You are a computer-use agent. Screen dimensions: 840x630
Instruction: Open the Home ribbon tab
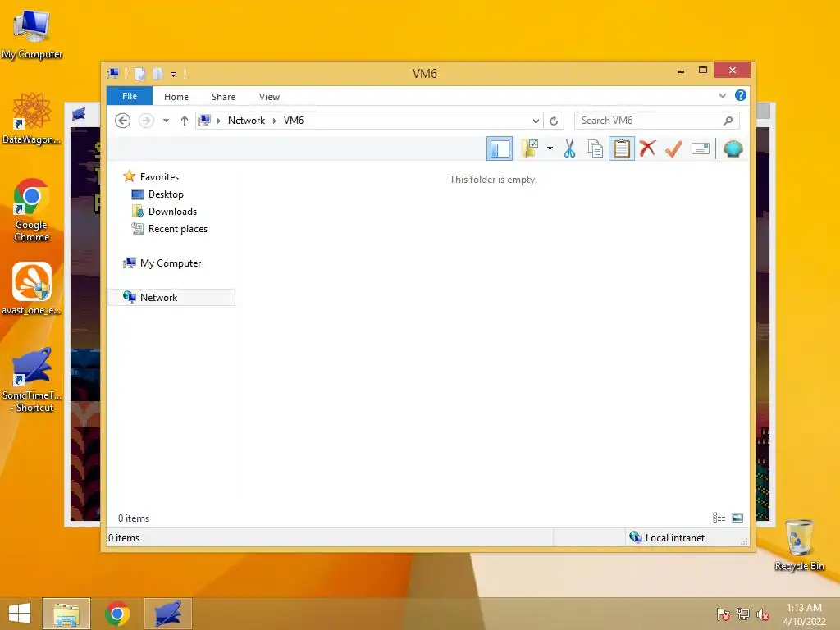[x=176, y=97]
